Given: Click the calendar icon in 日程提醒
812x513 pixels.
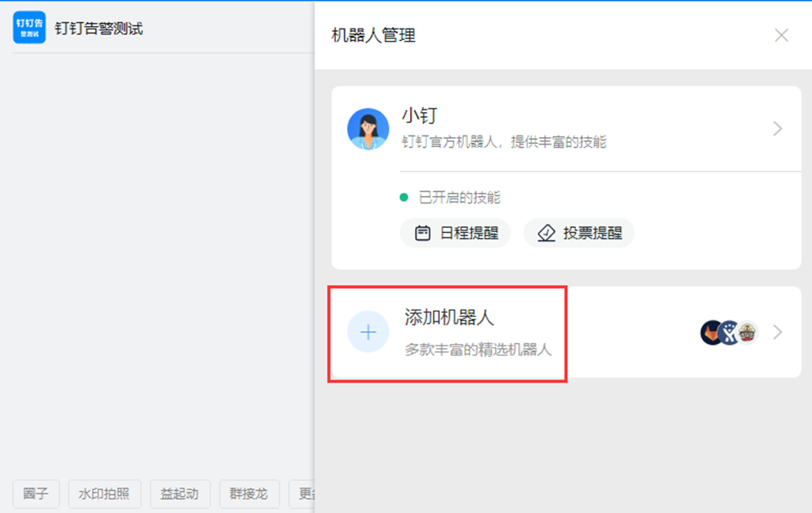Looking at the screenshot, I should [422, 233].
